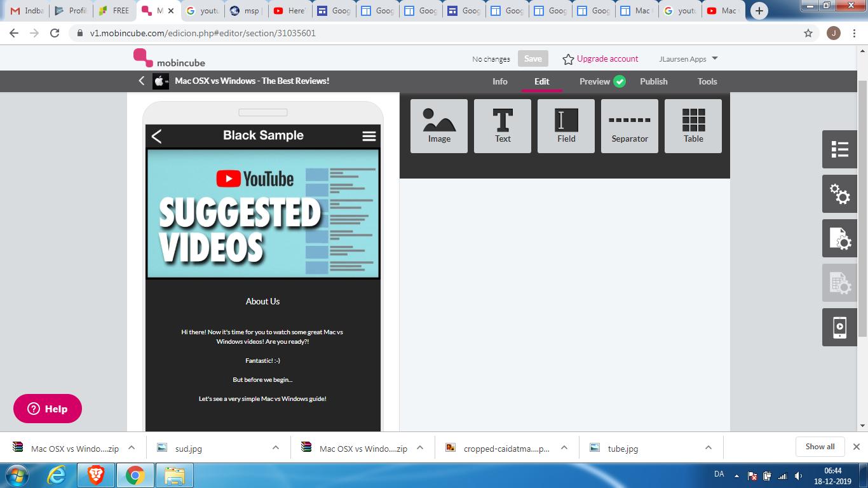Add a Field element
The image size is (868, 488).
tap(566, 126)
